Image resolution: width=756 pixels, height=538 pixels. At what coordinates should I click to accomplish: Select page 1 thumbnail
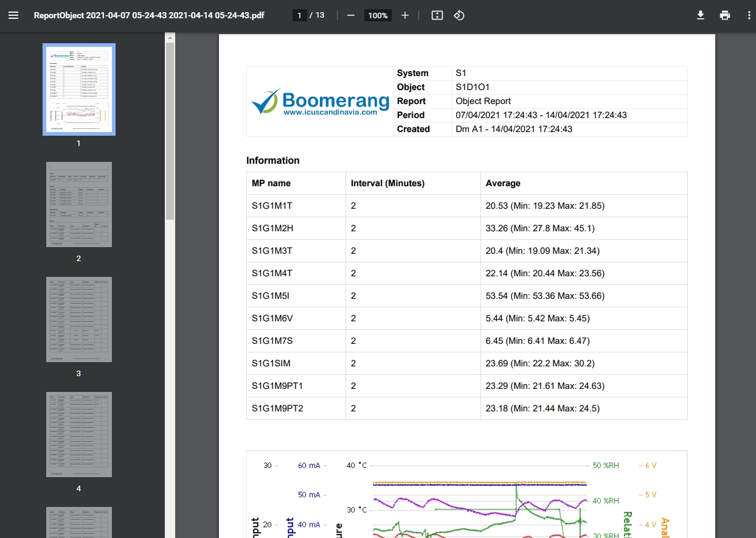79,89
